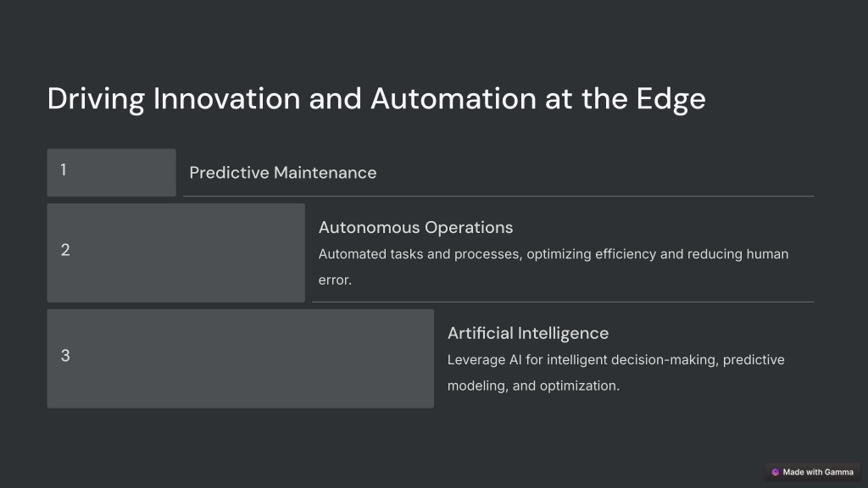The height and width of the screenshot is (488, 868).
Task: Click the digit 2 label
Action: pyautogui.click(x=65, y=250)
